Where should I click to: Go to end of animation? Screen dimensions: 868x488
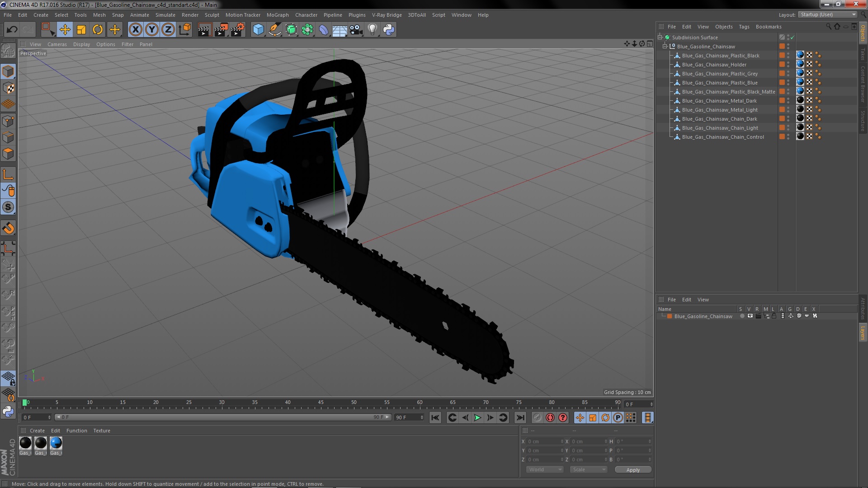coord(520,418)
